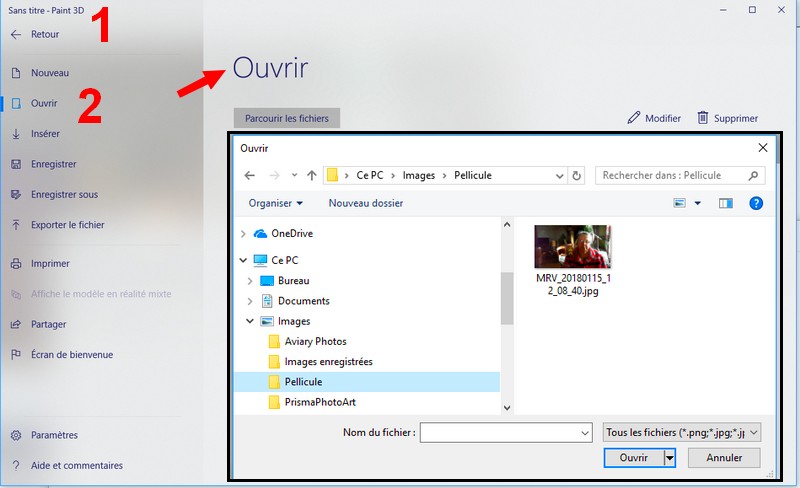The image size is (800, 488).
Task: Go up one folder level with up arrow
Action: click(312, 176)
